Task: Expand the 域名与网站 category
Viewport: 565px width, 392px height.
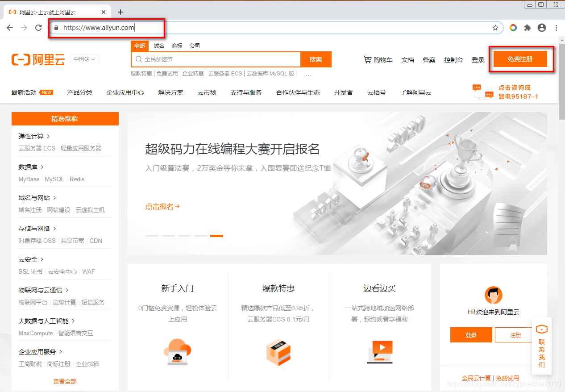Action: 37,198
